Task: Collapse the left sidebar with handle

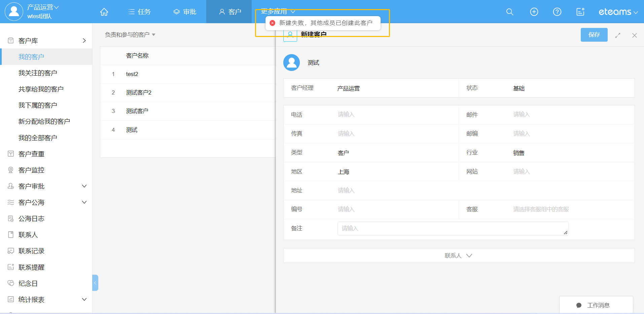Action: pos(95,283)
